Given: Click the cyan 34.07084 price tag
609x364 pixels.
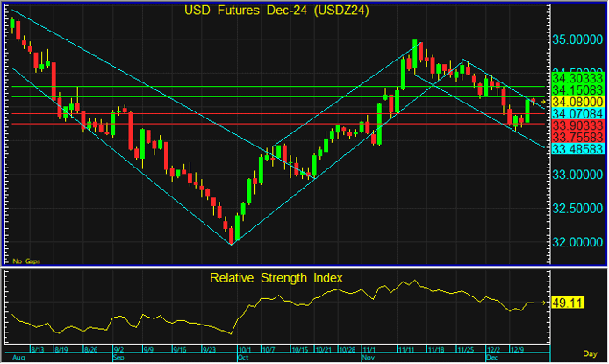Looking at the screenshot, I should click(x=577, y=114).
